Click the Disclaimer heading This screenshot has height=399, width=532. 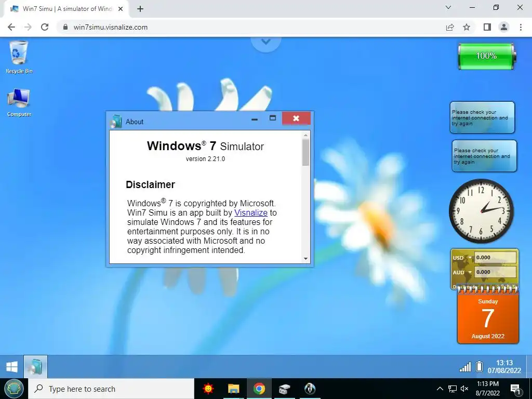(150, 184)
